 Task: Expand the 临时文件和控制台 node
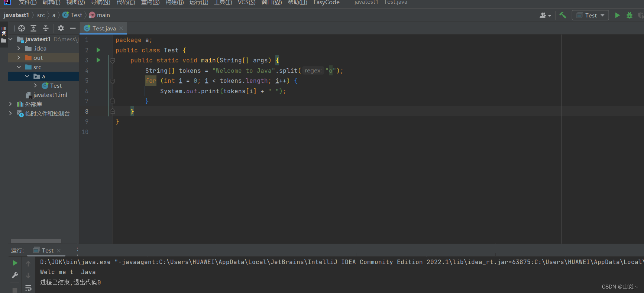(x=10, y=113)
